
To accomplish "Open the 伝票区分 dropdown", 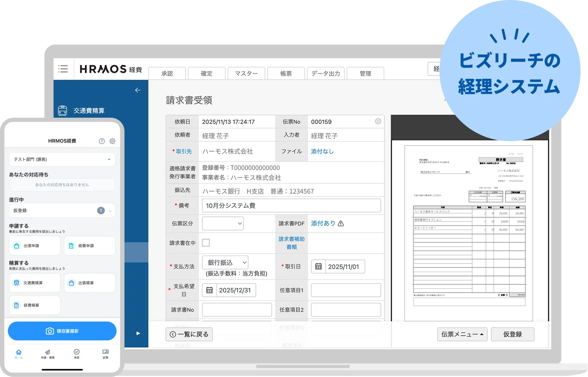I will tap(222, 223).
